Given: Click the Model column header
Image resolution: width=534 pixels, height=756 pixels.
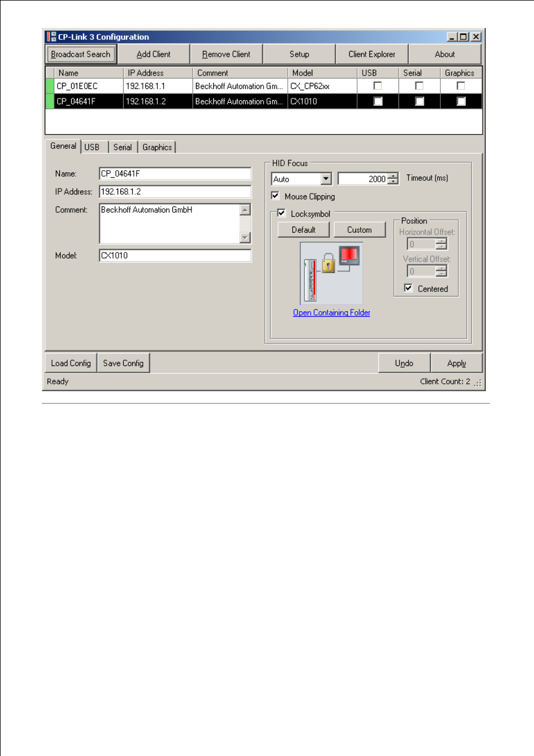Looking at the screenshot, I should click(322, 73).
